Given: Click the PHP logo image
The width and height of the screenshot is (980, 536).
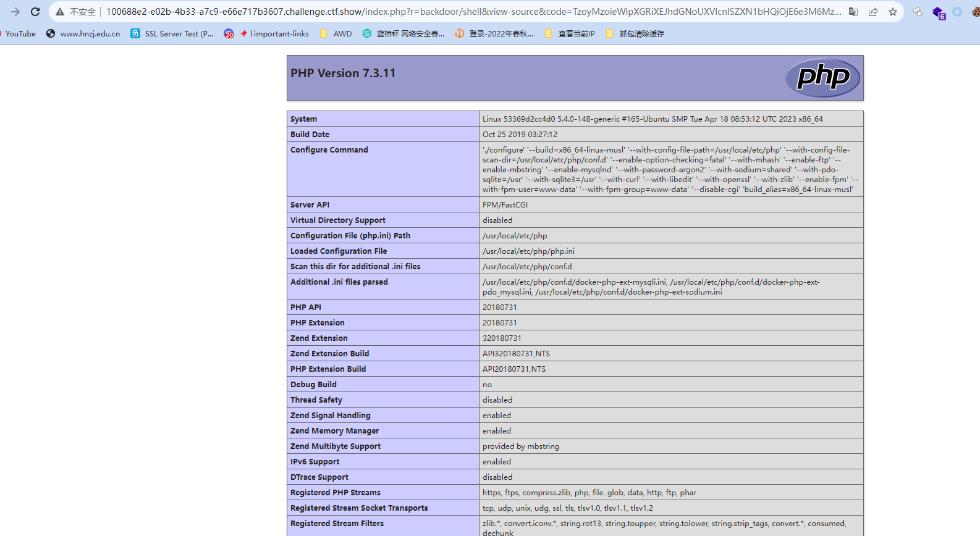Looking at the screenshot, I should [822, 78].
